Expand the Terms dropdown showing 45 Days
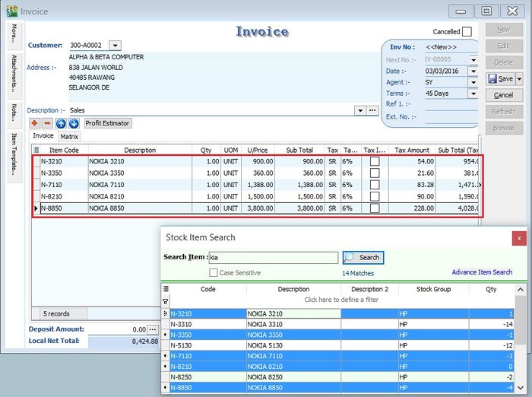 (473, 94)
